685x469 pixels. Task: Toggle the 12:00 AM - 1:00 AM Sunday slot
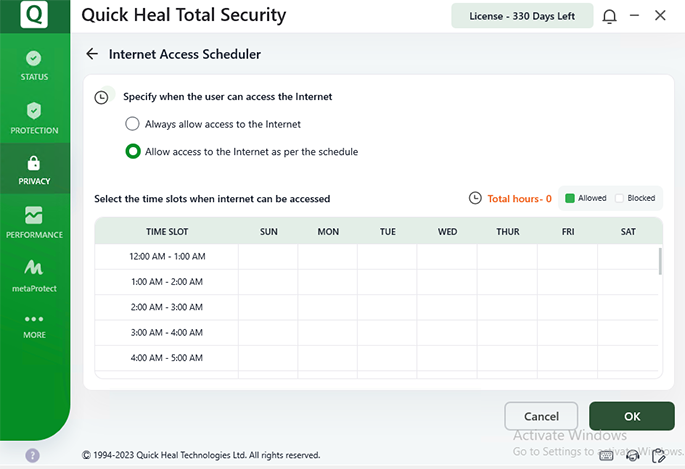(x=268, y=257)
